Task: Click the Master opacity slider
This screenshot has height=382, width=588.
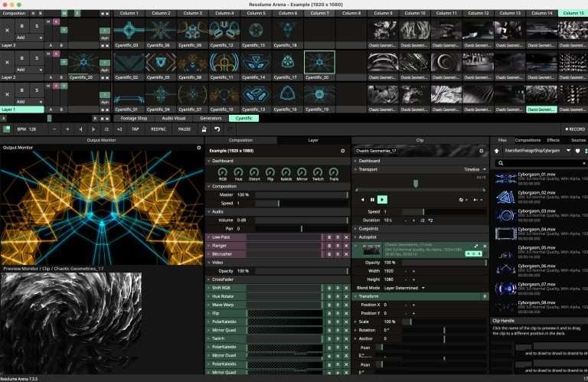Action: 302,195
